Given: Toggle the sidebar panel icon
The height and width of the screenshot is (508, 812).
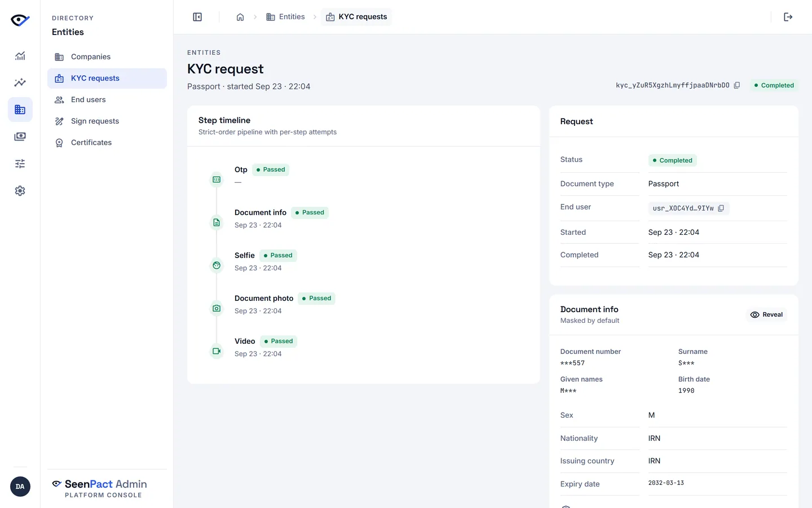Looking at the screenshot, I should coord(197,17).
